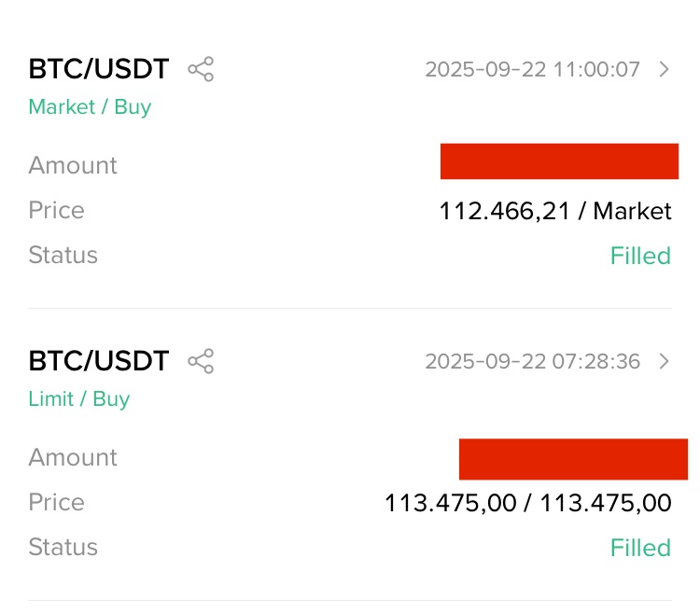Tap the Status label in the first order

click(63, 256)
